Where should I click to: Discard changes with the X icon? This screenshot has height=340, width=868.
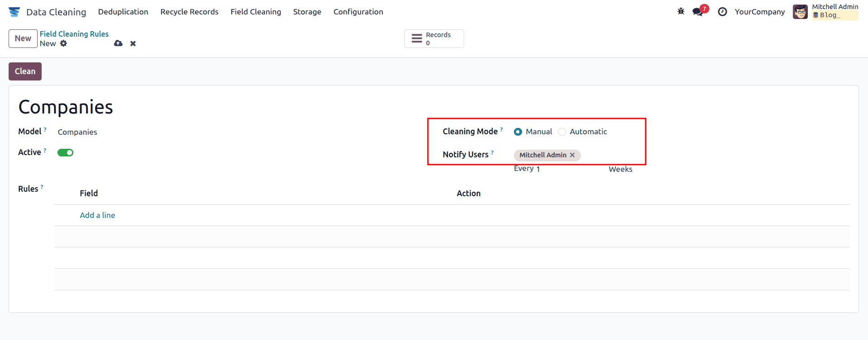click(133, 44)
